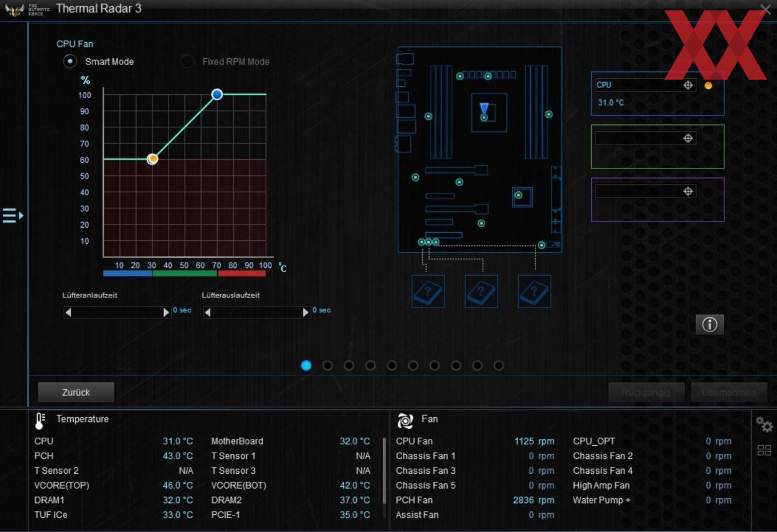
Task: Click the CPU sensor crosshair icon
Action: tap(688, 85)
